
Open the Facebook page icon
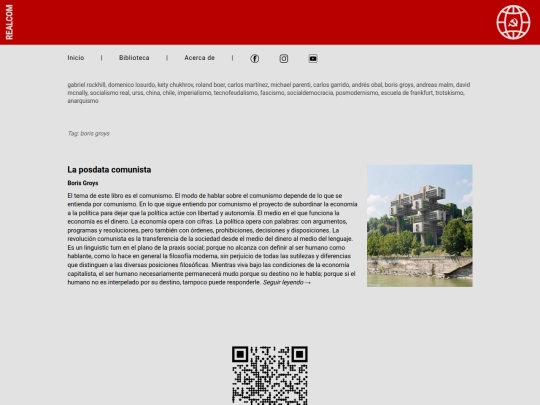click(x=255, y=59)
